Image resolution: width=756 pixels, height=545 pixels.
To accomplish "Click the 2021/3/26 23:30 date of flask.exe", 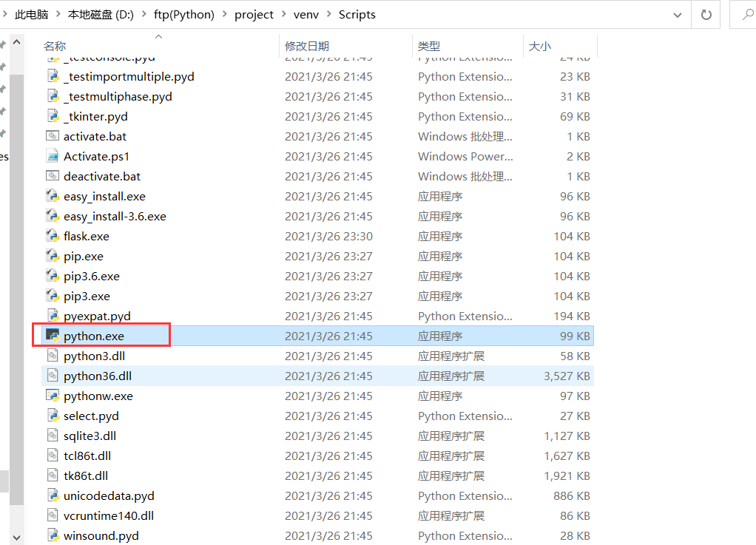I will pos(328,236).
